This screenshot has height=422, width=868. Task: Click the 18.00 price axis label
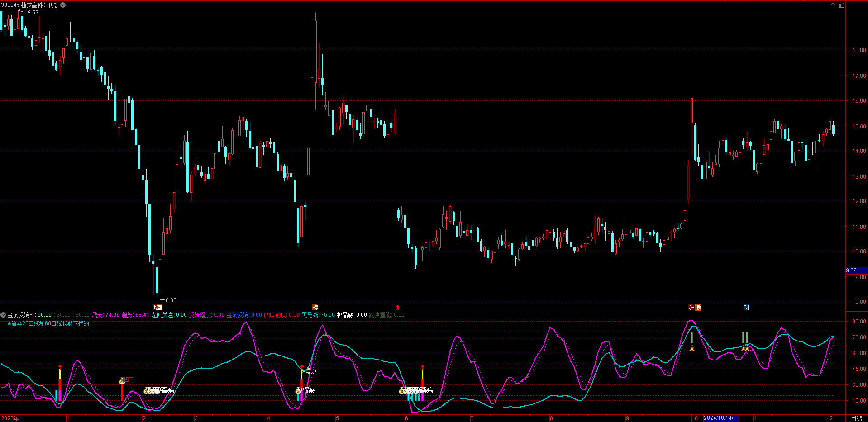pos(859,50)
